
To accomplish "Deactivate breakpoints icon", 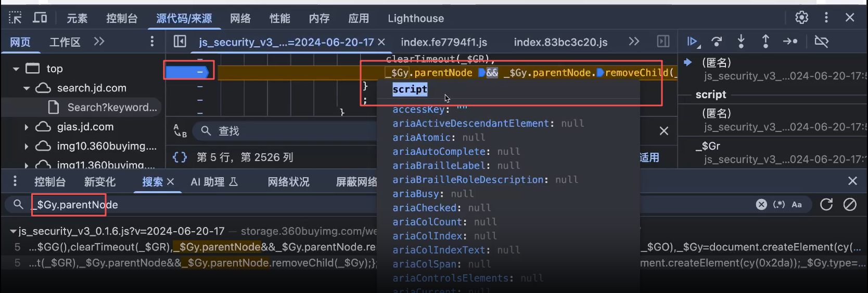I will pos(821,42).
